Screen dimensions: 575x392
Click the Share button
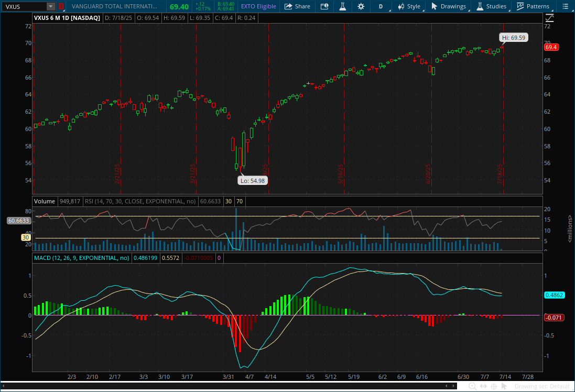[297, 6]
